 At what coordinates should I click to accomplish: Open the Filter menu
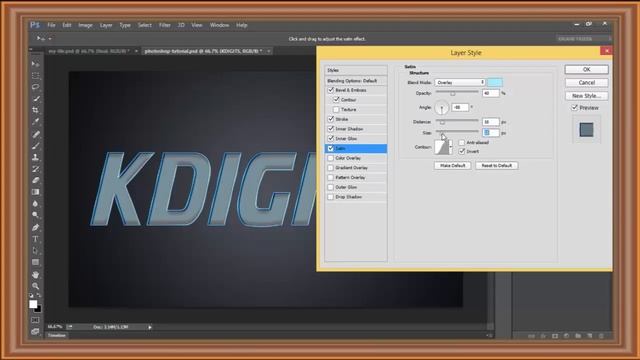click(164, 25)
